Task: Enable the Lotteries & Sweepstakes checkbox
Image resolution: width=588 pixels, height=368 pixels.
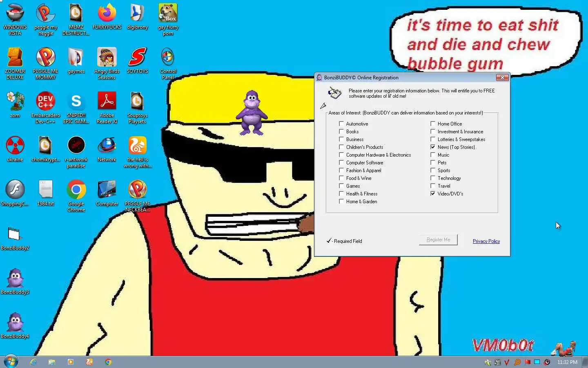Action: (x=433, y=139)
